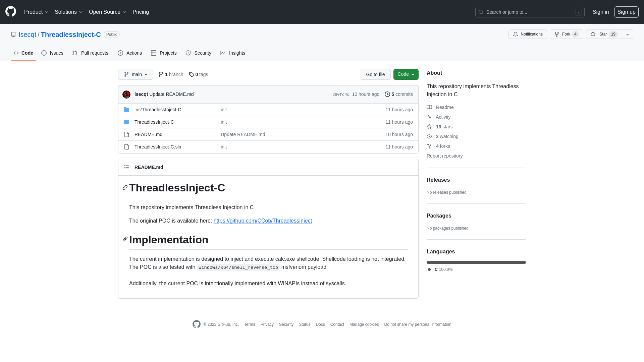Open the lsecqt owner link
This screenshot has height=362, width=644.
point(28,35)
